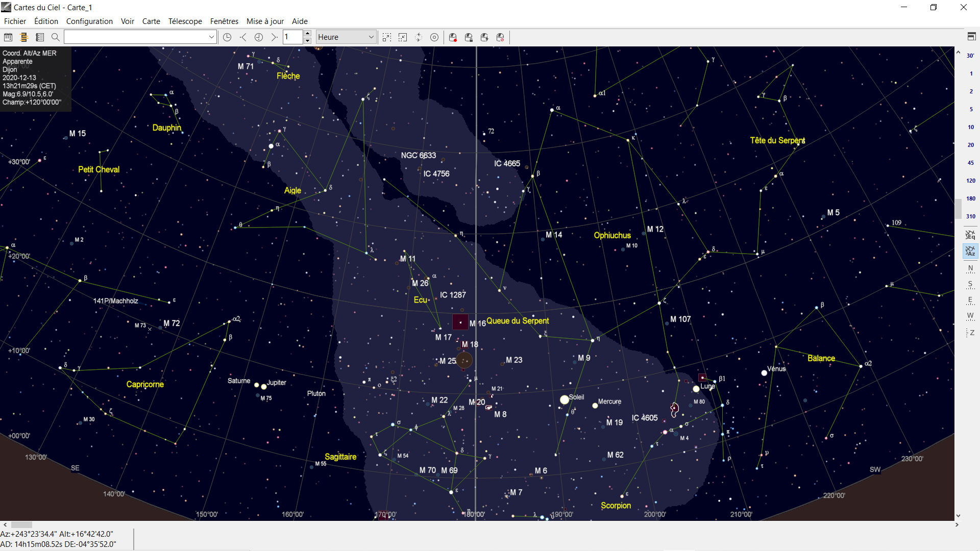The height and width of the screenshot is (551, 980).
Task: Face the south horizon with S button
Action: [970, 284]
